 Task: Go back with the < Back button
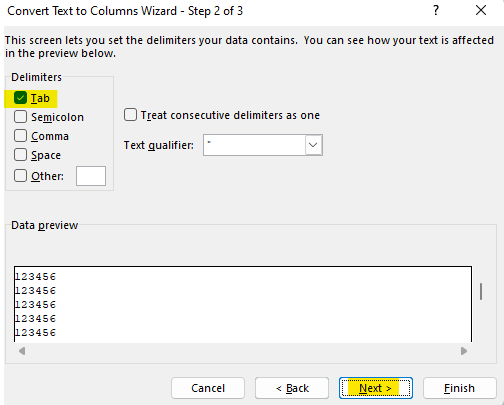coord(292,388)
